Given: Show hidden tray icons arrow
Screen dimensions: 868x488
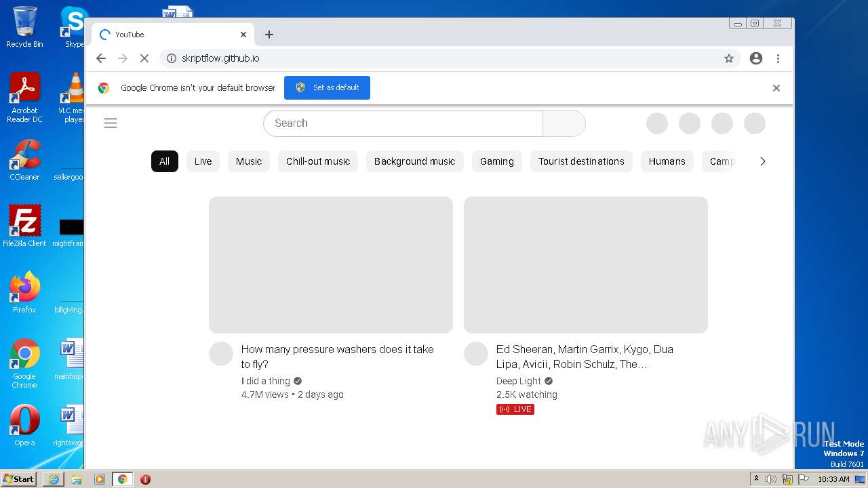Looking at the screenshot, I should (756, 479).
